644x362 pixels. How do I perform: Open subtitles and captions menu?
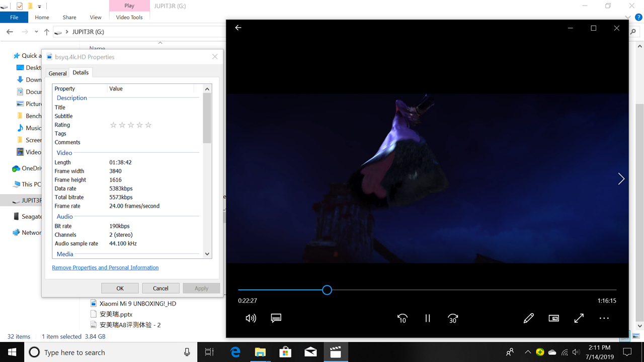(276, 318)
